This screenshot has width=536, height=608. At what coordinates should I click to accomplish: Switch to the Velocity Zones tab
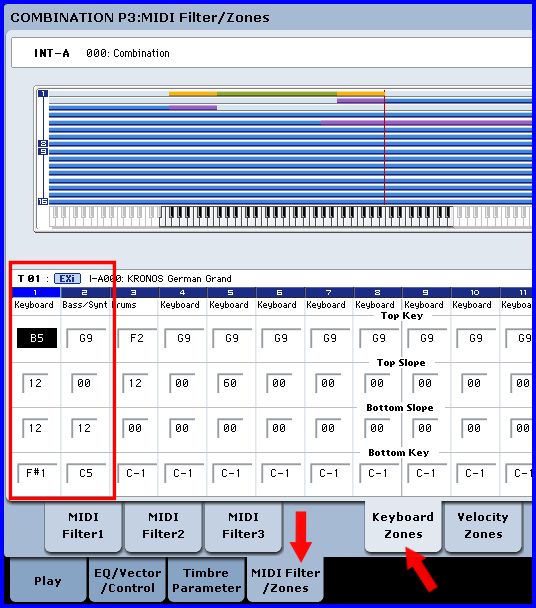tap(483, 525)
